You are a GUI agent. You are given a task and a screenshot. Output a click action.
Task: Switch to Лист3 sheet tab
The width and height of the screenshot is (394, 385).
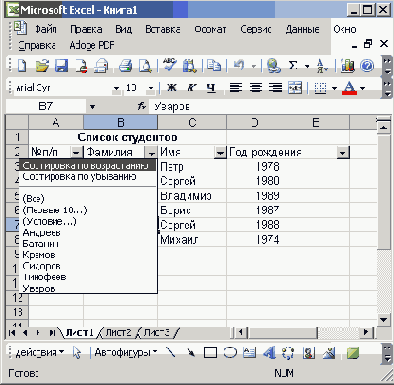(x=157, y=332)
